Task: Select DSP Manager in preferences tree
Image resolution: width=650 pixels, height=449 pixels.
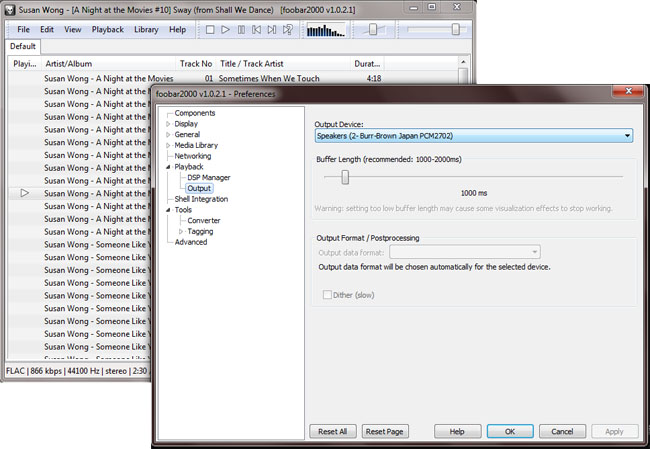Action: tap(209, 177)
